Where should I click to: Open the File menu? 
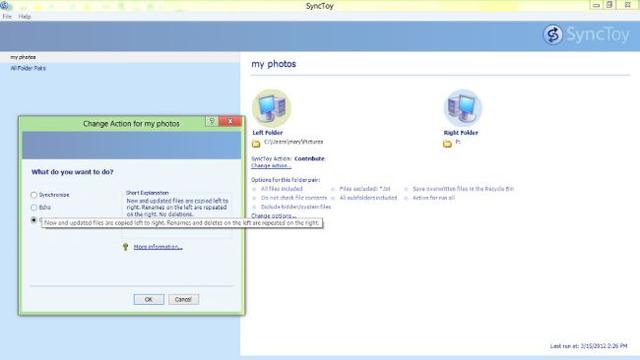click(x=7, y=17)
